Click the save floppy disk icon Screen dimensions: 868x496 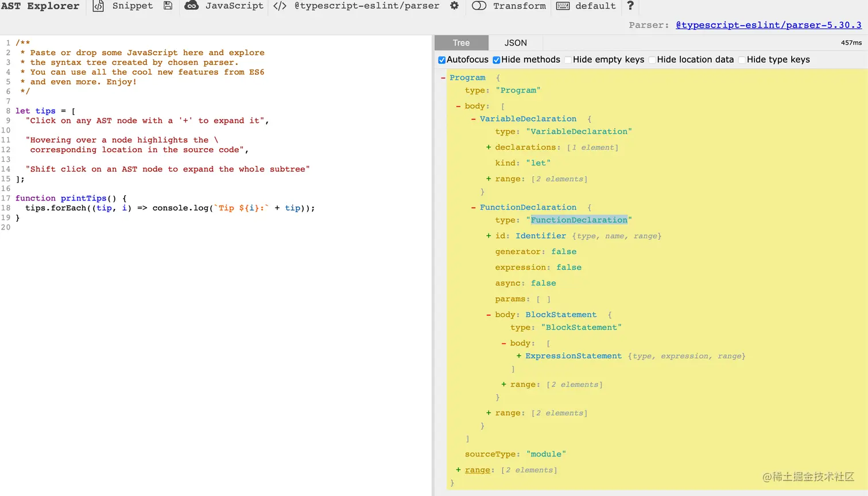click(168, 6)
